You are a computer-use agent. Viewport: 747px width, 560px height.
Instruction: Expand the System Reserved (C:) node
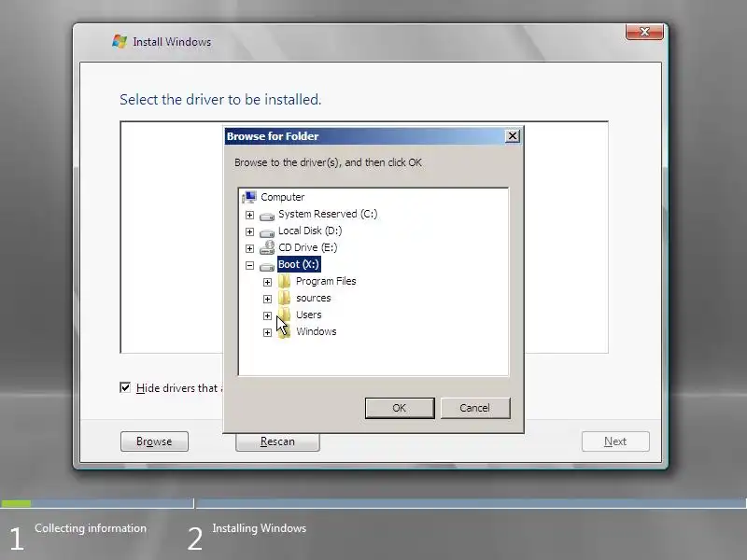[249, 215]
